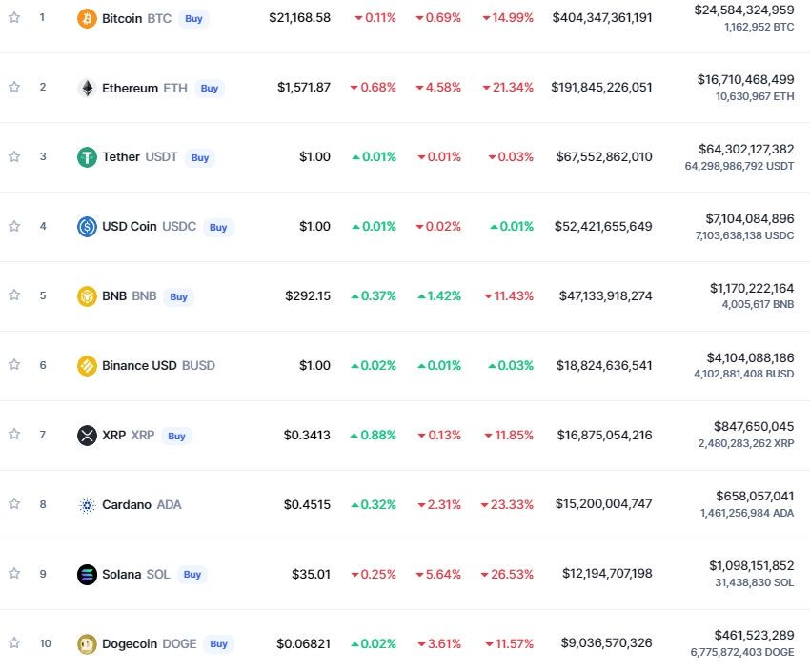This screenshot has width=810, height=672.
Task: Open the Cardano coin page link
Action: click(127, 505)
